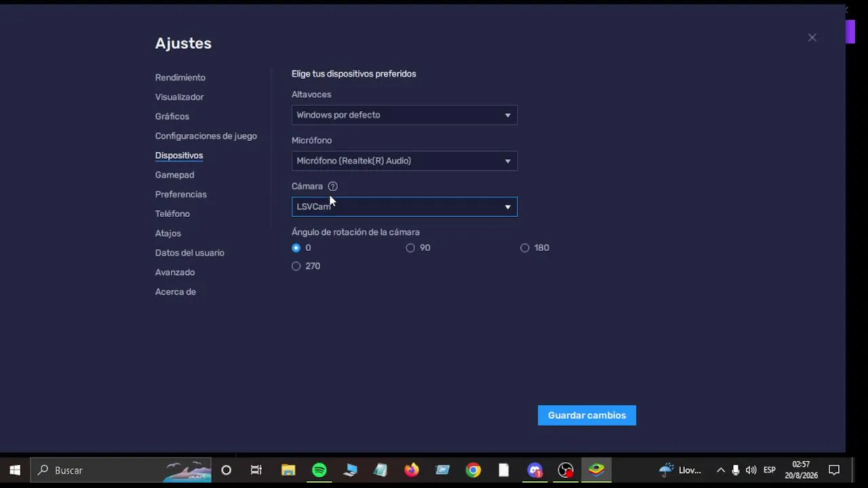
Task: Show hidden system tray icons
Action: point(721,470)
